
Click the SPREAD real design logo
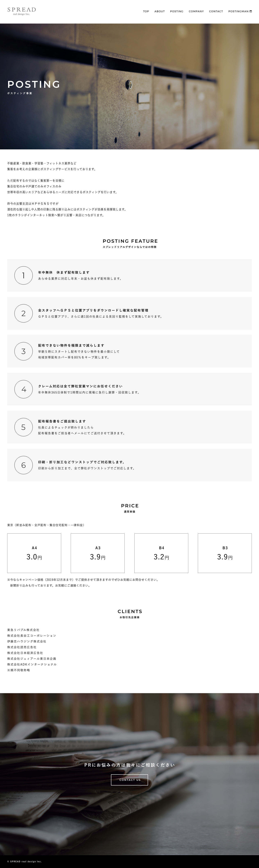[22, 11]
